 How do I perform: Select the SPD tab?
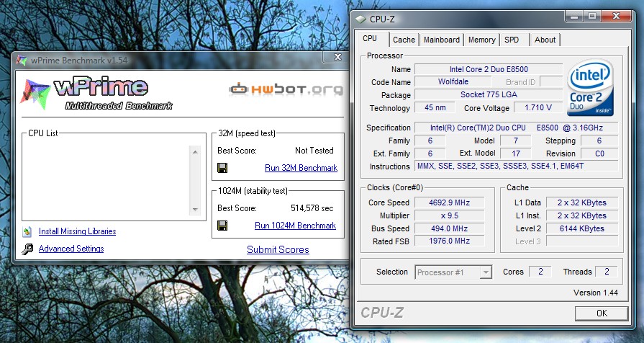[512, 40]
